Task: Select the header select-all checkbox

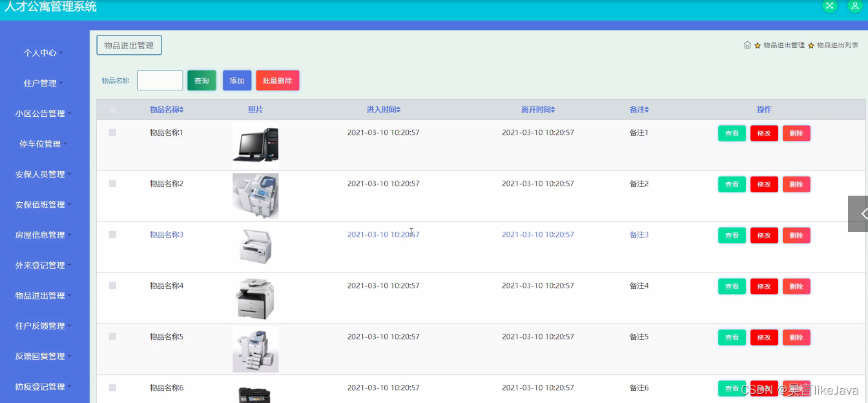Action: pyautogui.click(x=112, y=110)
